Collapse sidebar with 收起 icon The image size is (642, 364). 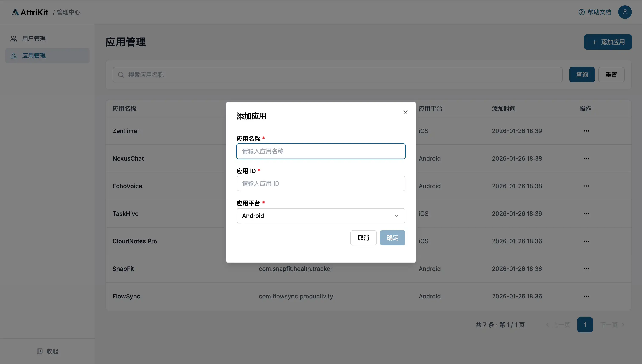point(40,351)
